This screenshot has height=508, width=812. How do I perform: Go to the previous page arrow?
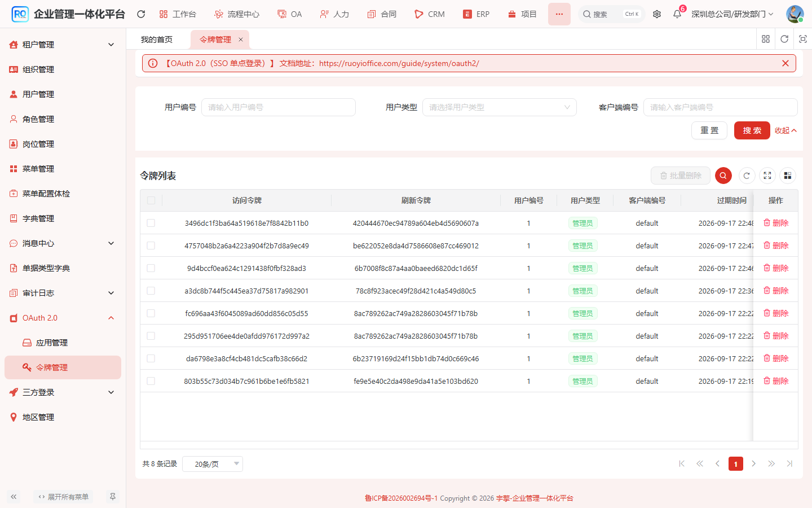[717, 463]
